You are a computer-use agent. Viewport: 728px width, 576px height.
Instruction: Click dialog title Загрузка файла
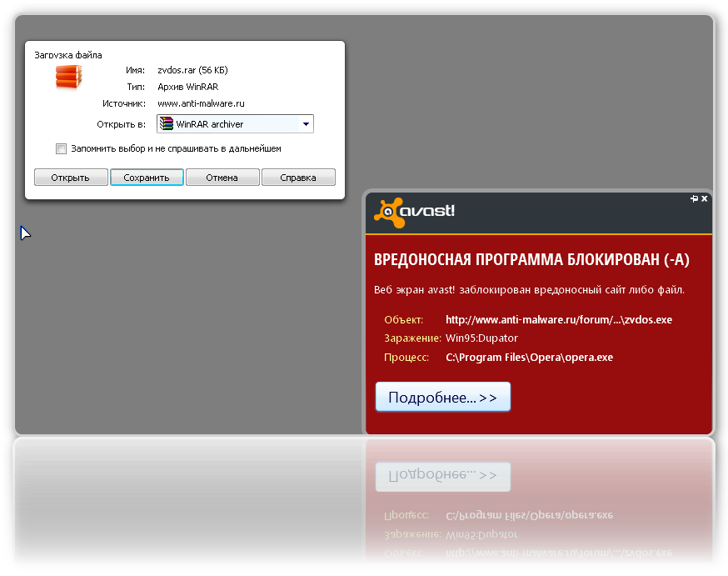68,55
